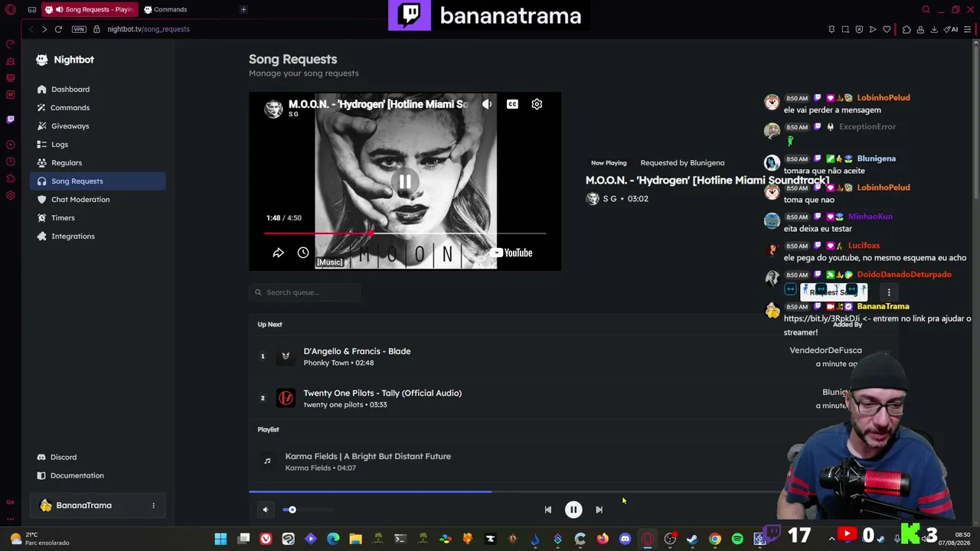
Task: Open the browser easy setup menu
Action: (x=968, y=29)
